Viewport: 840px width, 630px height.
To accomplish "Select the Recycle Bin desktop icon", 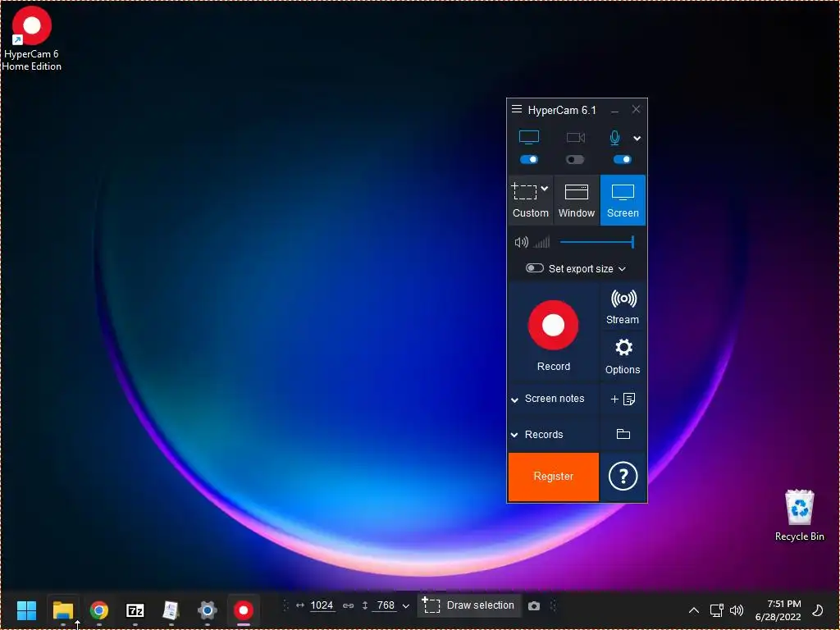I will pyautogui.click(x=799, y=515).
